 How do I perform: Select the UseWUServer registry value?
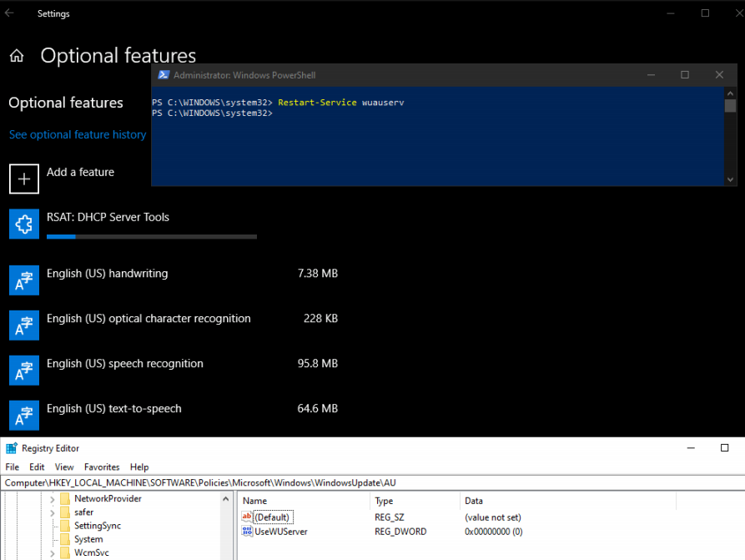[x=281, y=532]
